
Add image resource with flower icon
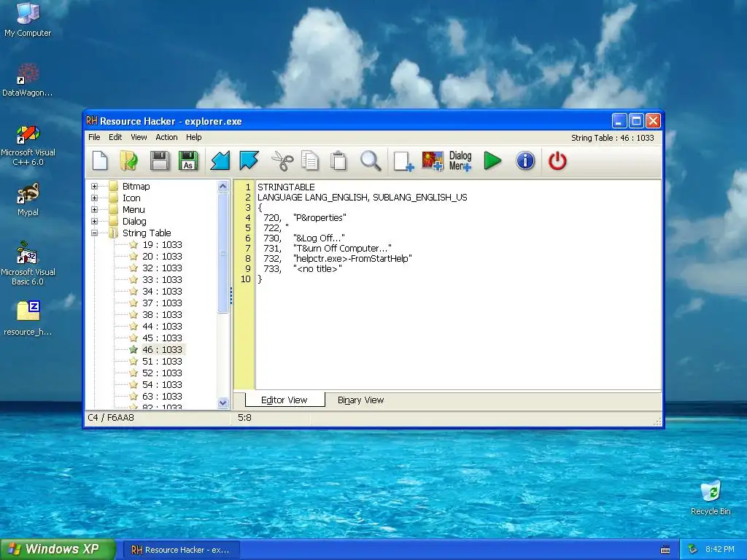(x=432, y=161)
